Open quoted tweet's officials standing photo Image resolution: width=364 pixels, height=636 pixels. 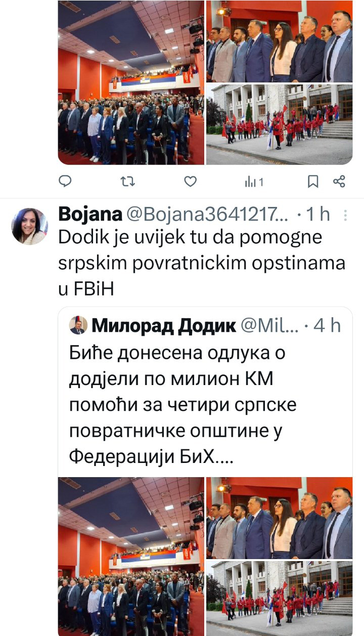tap(280, 518)
